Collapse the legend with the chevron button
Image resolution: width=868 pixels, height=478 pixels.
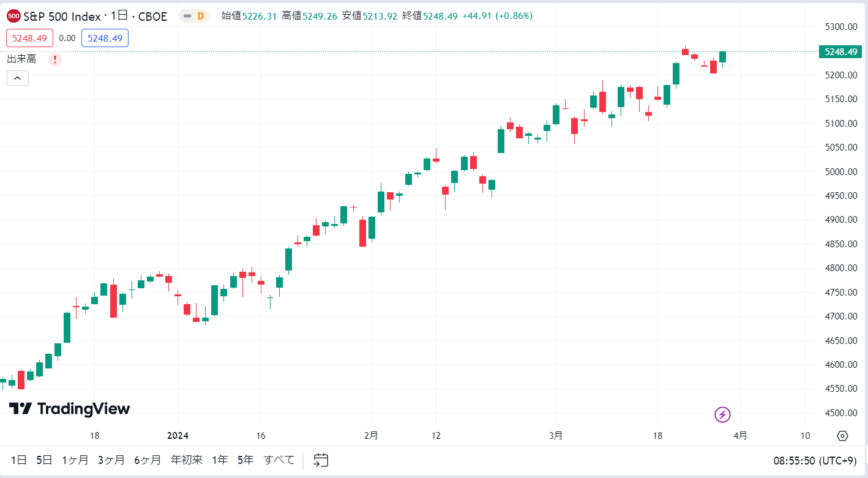coord(18,78)
